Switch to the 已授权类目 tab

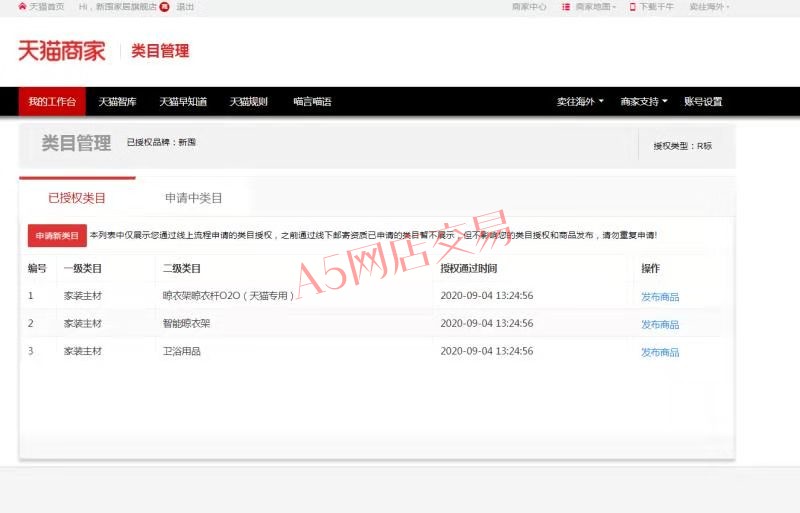[77, 198]
